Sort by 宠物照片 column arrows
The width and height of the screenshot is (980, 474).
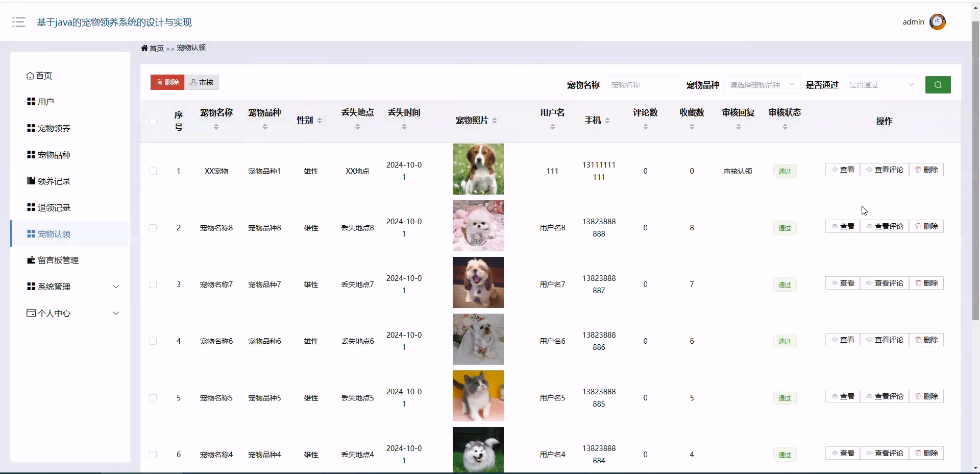(495, 121)
